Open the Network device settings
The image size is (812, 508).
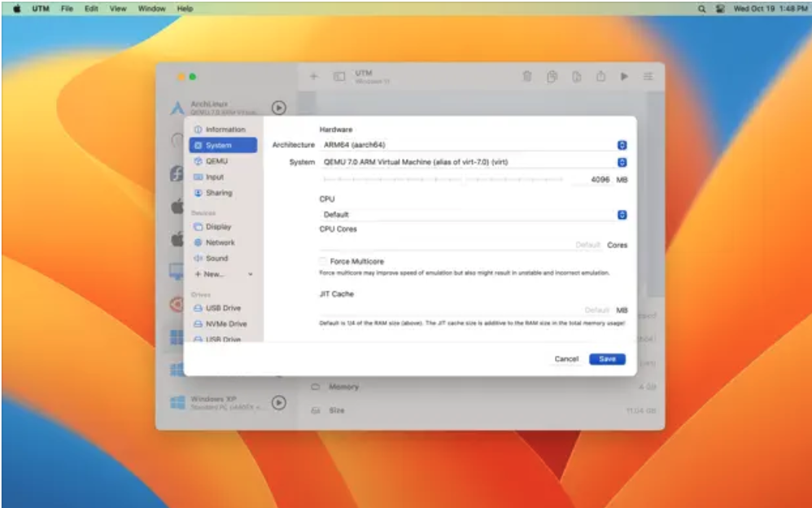[223, 242]
